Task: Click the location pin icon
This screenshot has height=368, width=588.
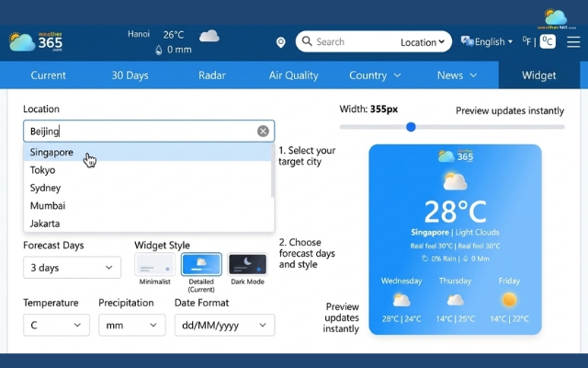Action: click(281, 42)
